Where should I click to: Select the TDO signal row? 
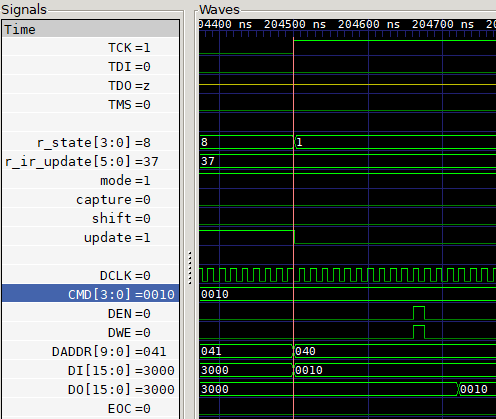coord(91,86)
